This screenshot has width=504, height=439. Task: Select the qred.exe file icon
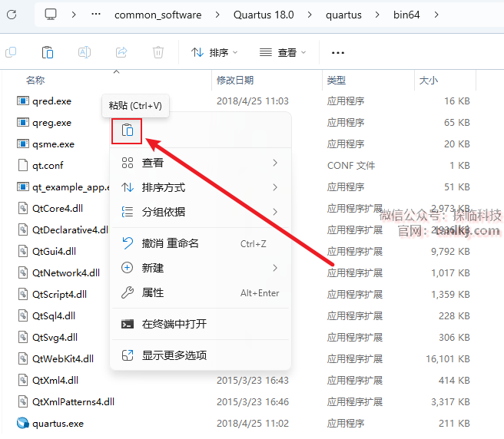[23, 101]
